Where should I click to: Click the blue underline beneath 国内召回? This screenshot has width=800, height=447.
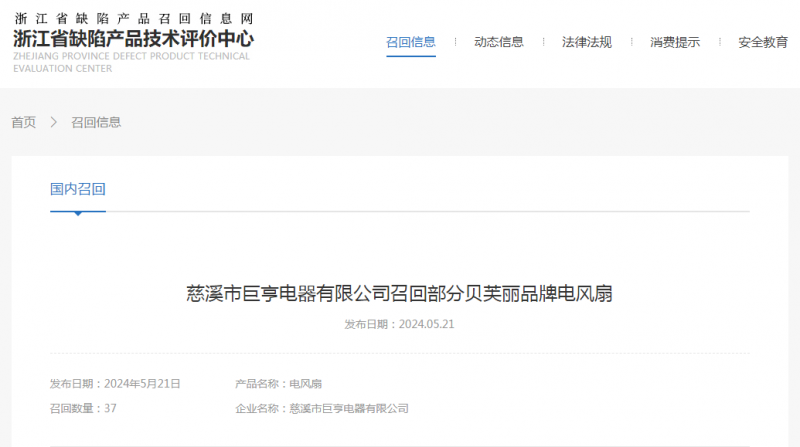pyautogui.click(x=78, y=212)
